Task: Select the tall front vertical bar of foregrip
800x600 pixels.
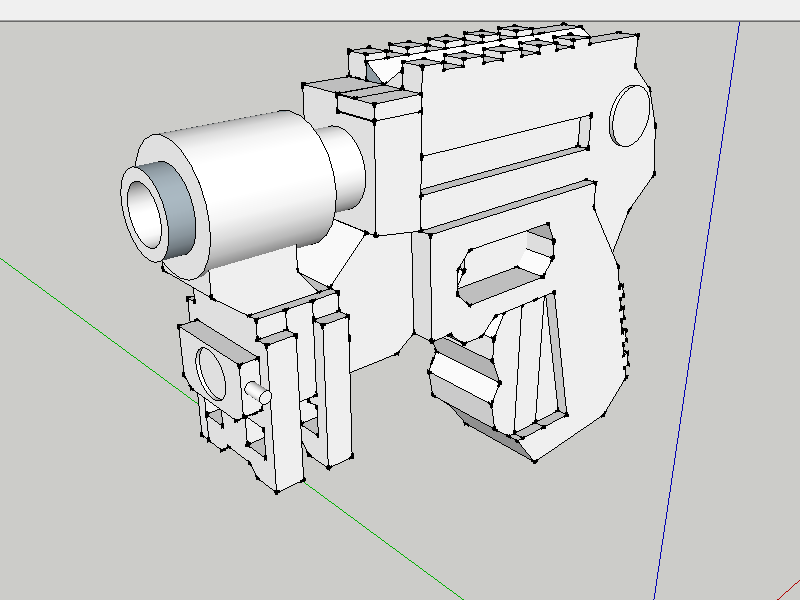Action: [x=285, y=410]
